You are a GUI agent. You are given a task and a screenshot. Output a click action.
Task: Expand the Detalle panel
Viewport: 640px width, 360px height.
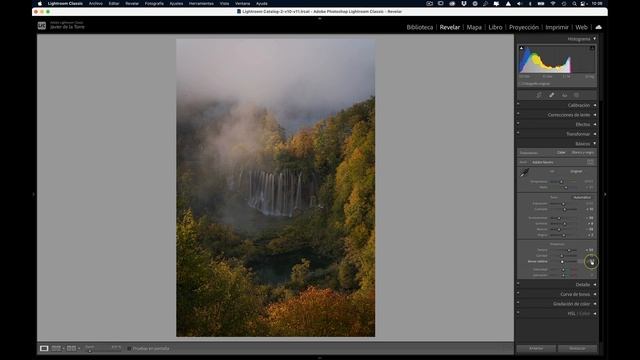(595, 284)
